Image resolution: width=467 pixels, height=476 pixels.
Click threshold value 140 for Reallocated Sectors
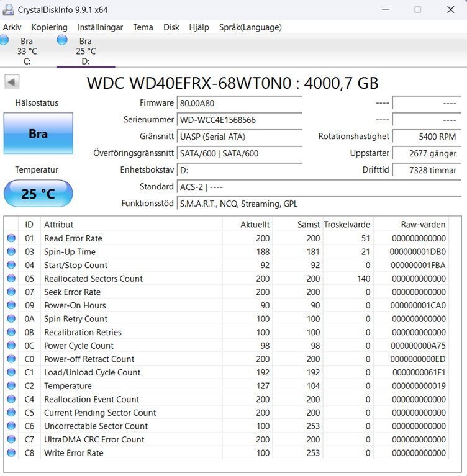(364, 279)
